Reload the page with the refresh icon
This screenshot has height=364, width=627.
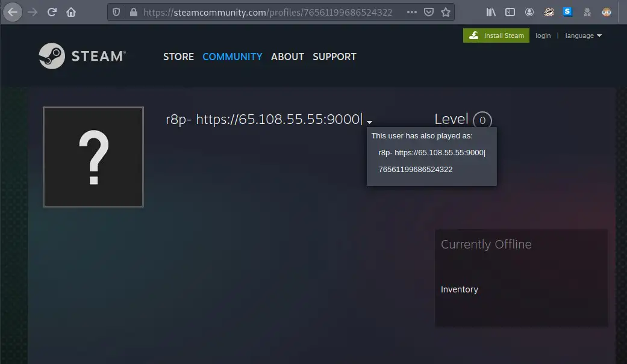pyautogui.click(x=52, y=12)
